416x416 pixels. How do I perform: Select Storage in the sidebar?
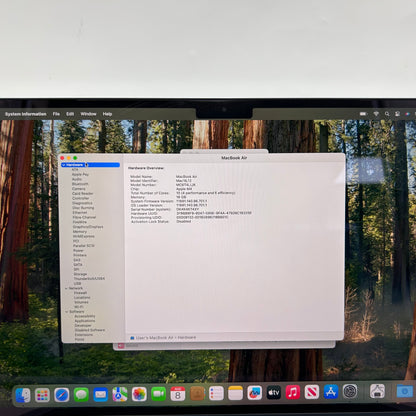(80, 274)
